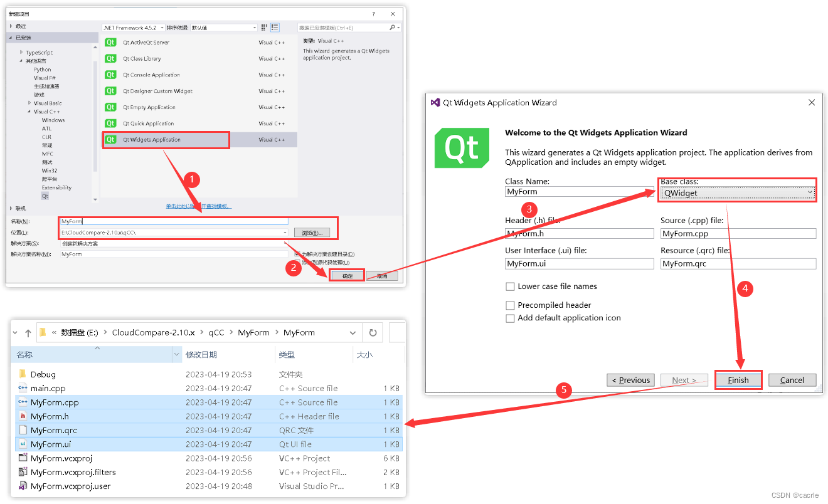Select the Qt ActiveQt Server template icon
The height and width of the screenshot is (504, 828).
[x=110, y=42]
